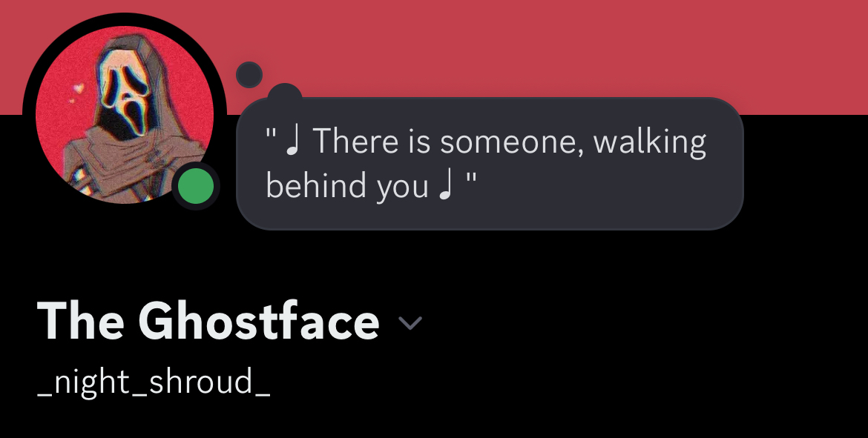Expand the chevron beside The Ghostface
Viewport: 868px width, 438px height.
[410, 322]
